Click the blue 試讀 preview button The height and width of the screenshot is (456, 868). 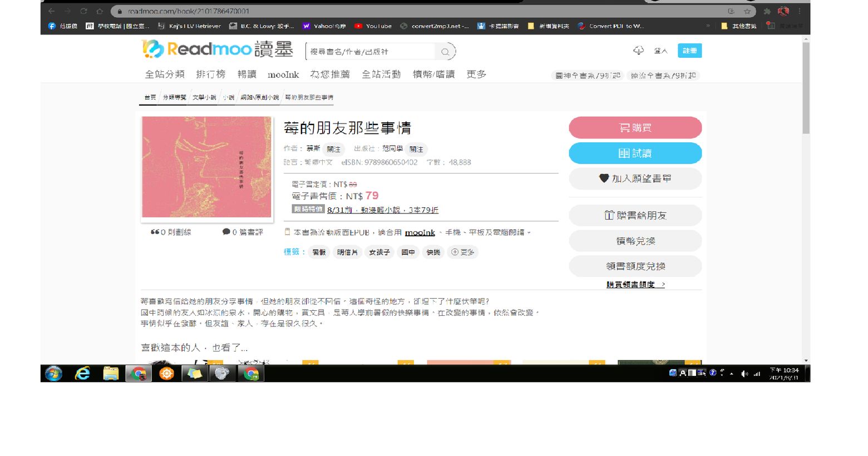[x=635, y=153]
